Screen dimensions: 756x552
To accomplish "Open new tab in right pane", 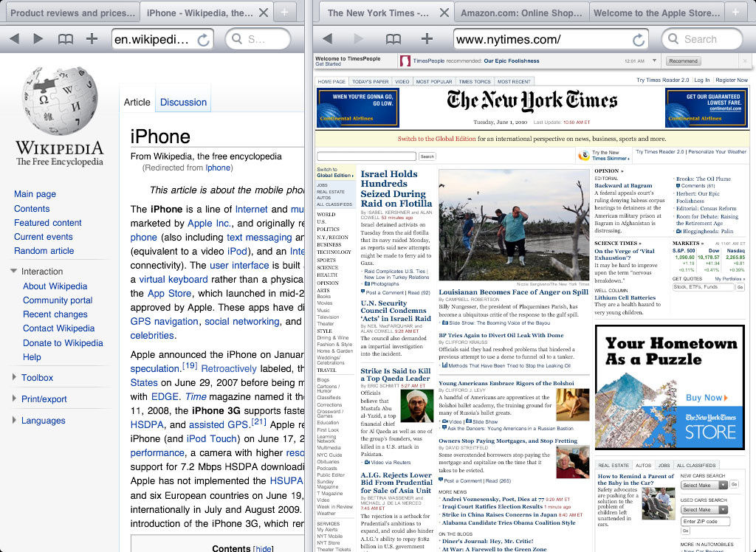I will click(x=736, y=13).
